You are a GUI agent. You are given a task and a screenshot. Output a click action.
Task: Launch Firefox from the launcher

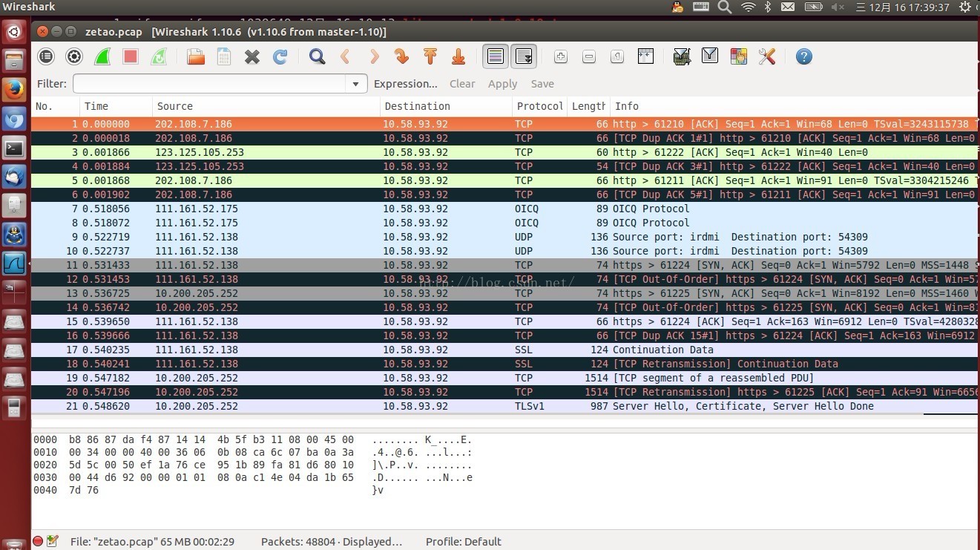click(x=14, y=90)
